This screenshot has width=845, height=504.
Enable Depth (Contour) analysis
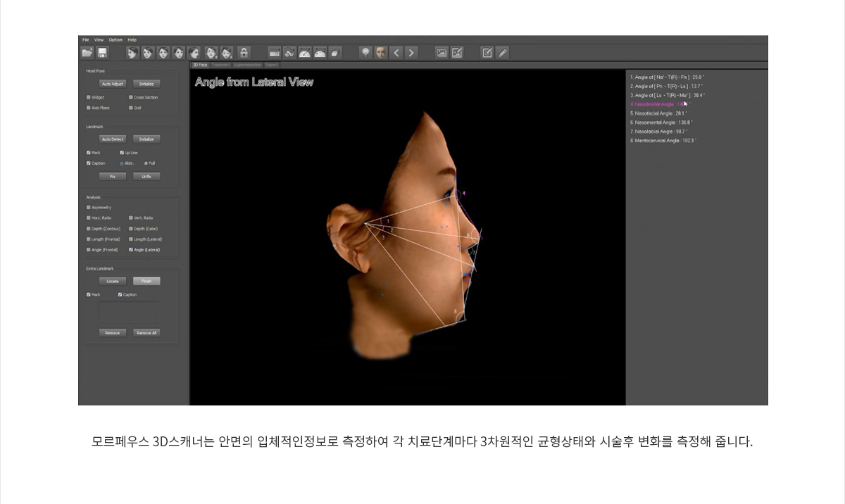click(x=88, y=228)
